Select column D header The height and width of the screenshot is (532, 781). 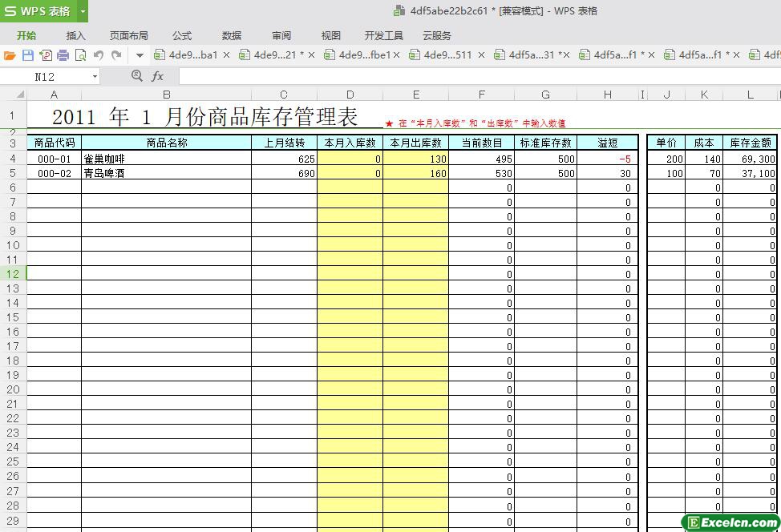point(350,95)
